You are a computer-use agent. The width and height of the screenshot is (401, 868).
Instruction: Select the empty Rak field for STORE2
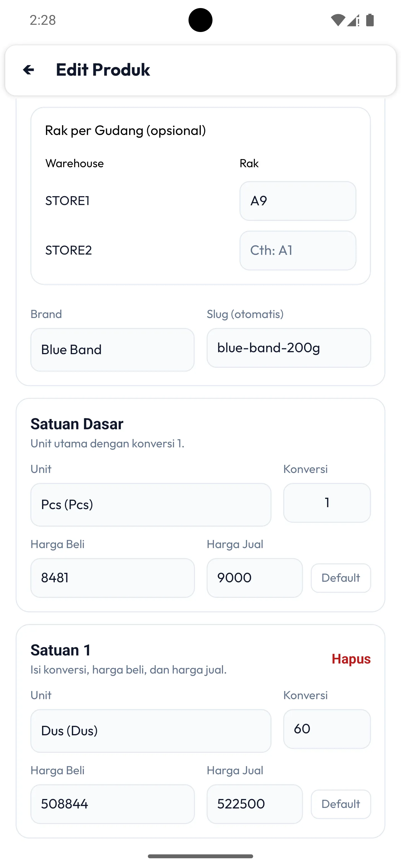298,250
